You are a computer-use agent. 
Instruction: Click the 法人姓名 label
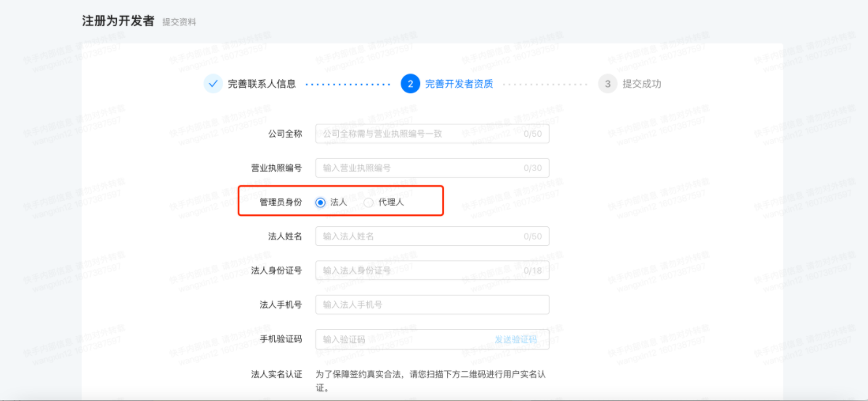[285, 237]
